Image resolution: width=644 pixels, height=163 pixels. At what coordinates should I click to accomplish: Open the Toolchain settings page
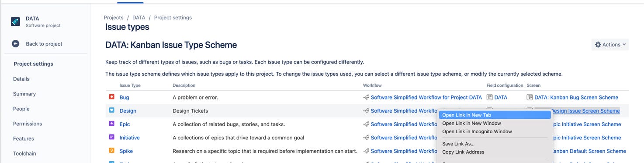coord(24,153)
